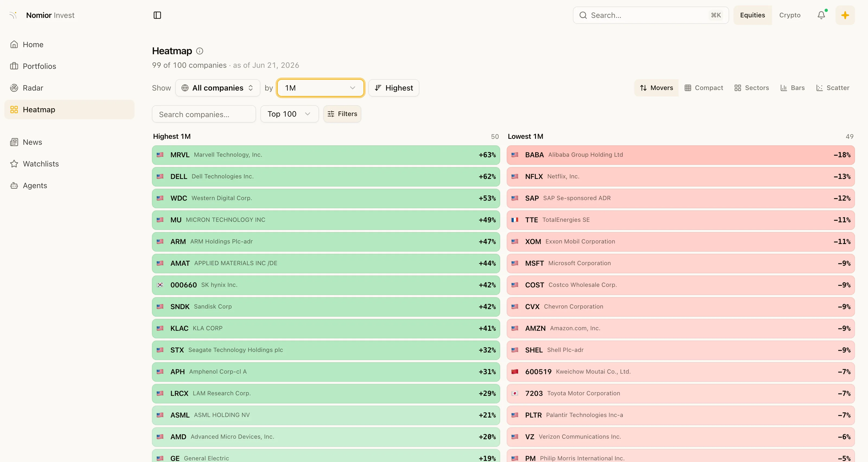The width and height of the screenshot is (868, 462).
Task: Open Radar in sidebar
Action: click(69, 88)
